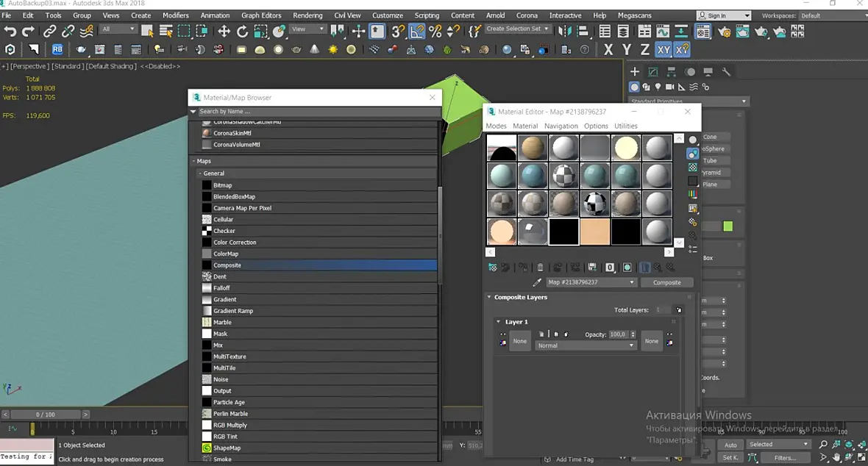Open the View reference coordinate dropdown
Image resolution: width=868 pixels, height=466 pixels.
(x=307, y=29)
